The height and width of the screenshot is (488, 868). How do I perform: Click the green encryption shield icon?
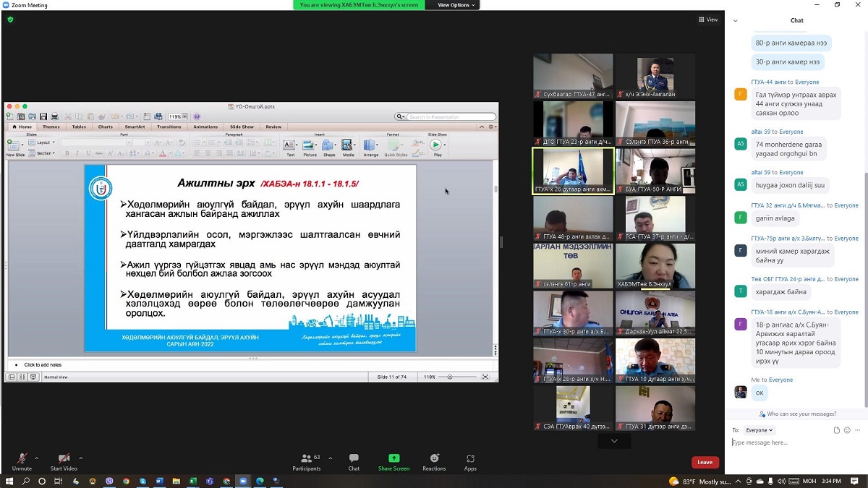[10, 20]
